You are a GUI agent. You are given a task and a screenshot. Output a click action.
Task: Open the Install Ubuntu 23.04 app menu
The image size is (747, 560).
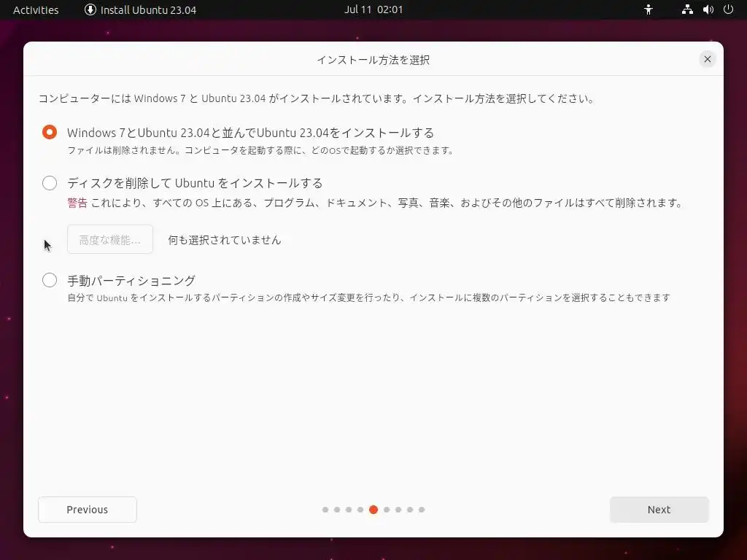click(141, 9)
